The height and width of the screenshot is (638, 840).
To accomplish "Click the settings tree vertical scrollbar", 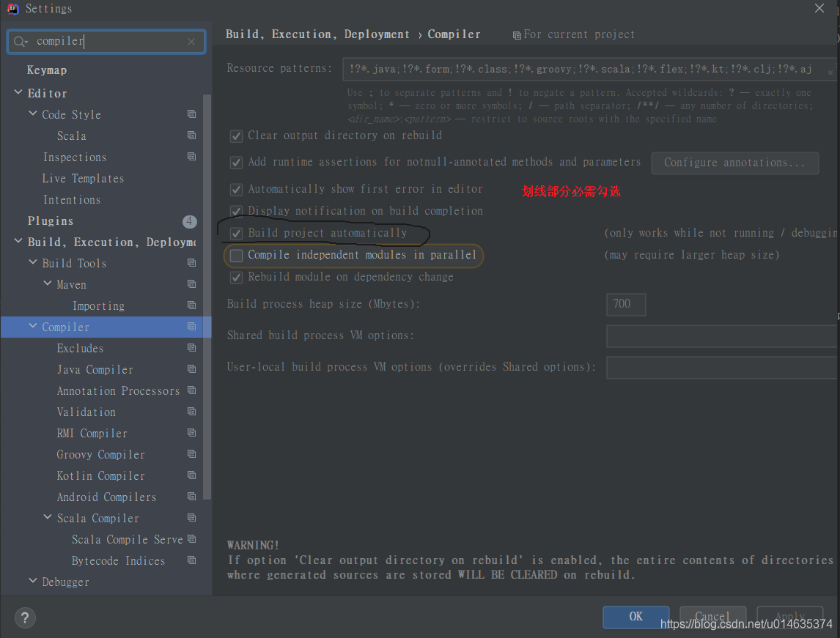I will 207,297.
